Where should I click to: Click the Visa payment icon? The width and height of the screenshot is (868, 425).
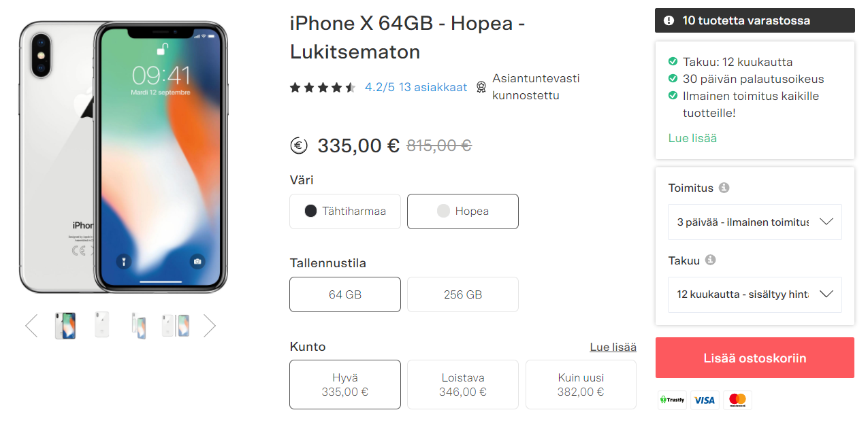[x=705, y=400]
